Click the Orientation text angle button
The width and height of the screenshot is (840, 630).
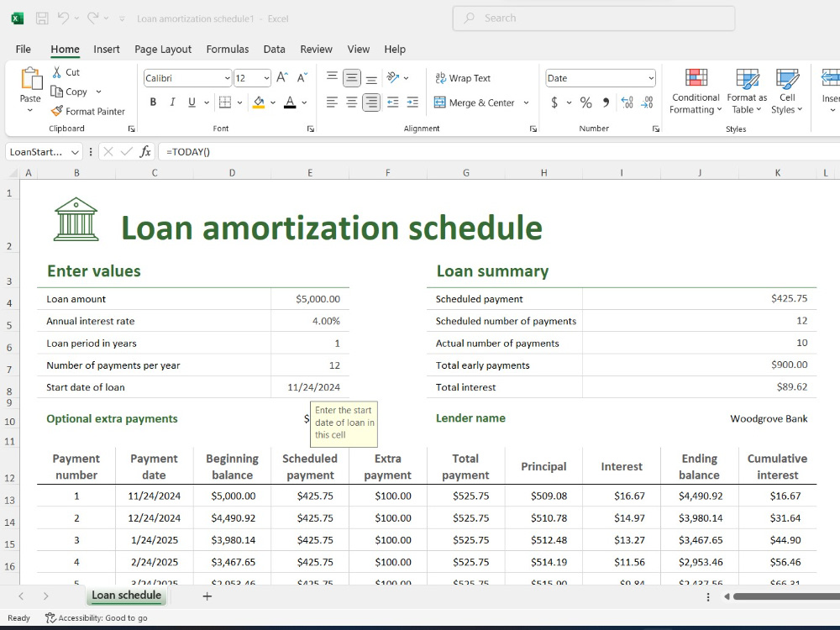tap(393, 77)
